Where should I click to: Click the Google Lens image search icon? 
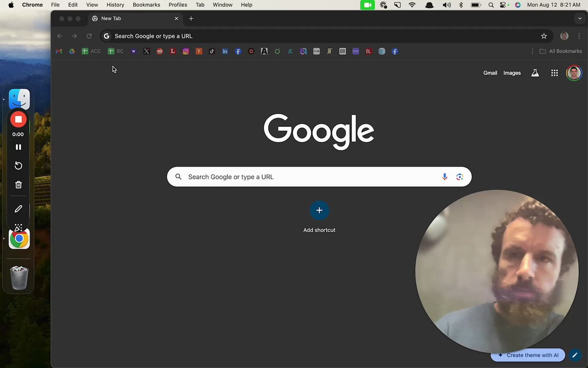[x=460, y=177]
